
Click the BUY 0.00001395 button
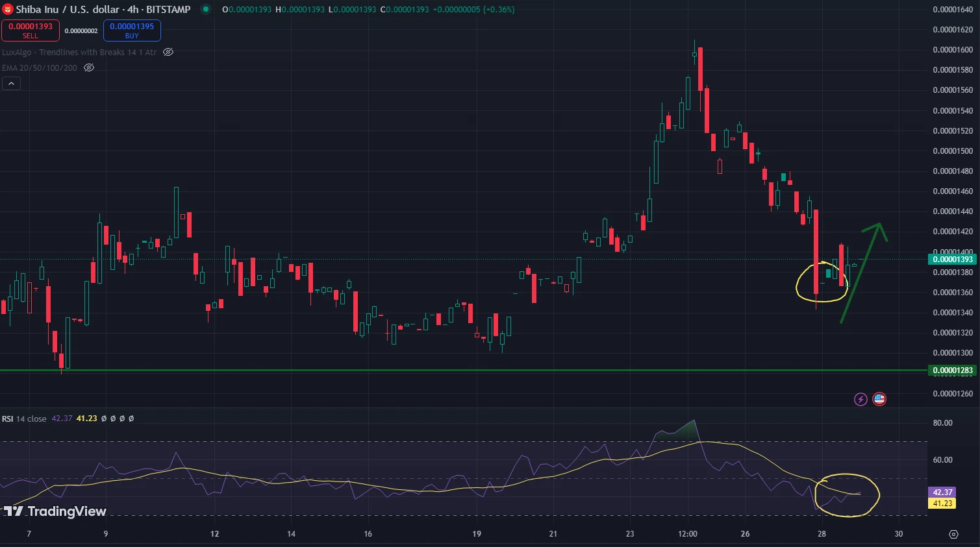point(132,30)
